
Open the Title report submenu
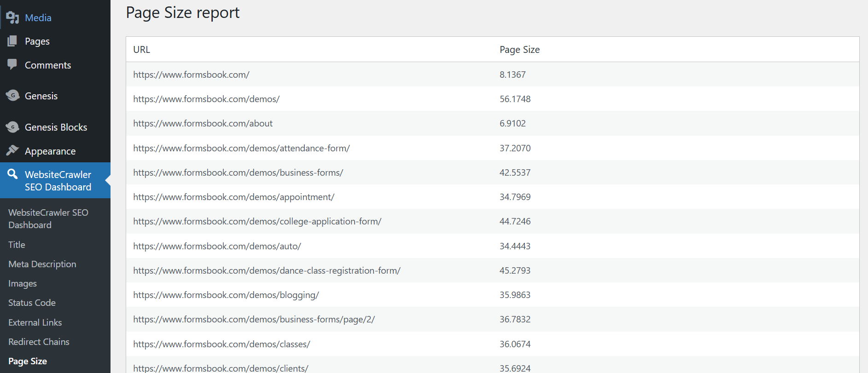pyautogui.click(x=17, y=245)
